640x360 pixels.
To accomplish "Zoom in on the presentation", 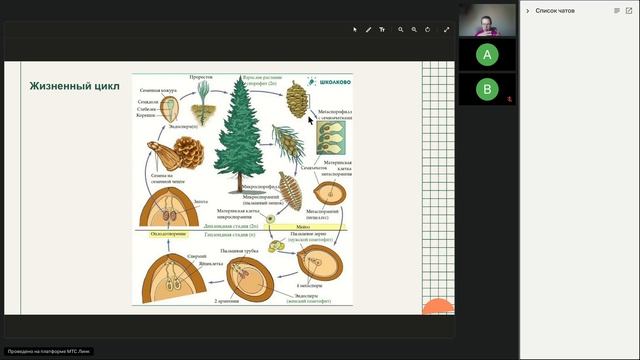I will point(401,29).
